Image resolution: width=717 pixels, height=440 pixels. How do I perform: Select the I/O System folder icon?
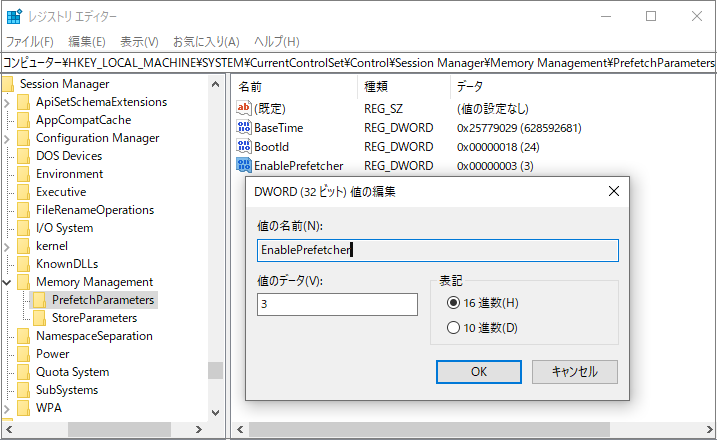tap(23, 228)
